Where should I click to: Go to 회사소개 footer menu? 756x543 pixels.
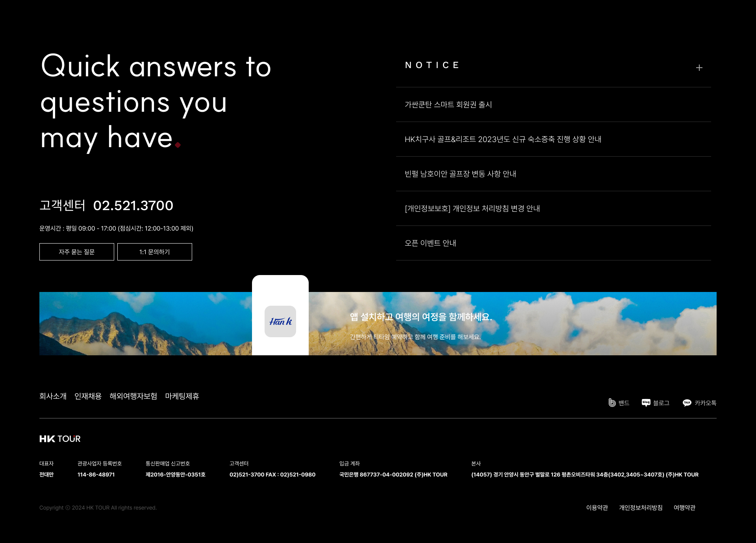(x=53, y=396)
